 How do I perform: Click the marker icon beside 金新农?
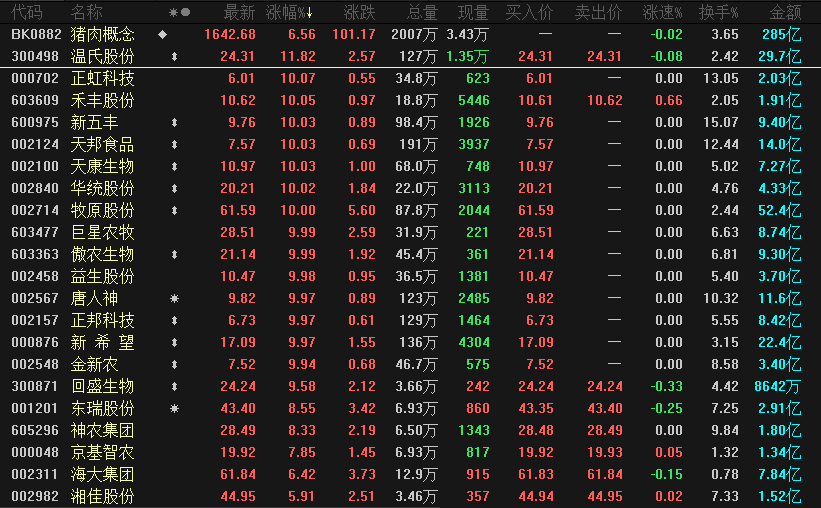coord(174,365)
